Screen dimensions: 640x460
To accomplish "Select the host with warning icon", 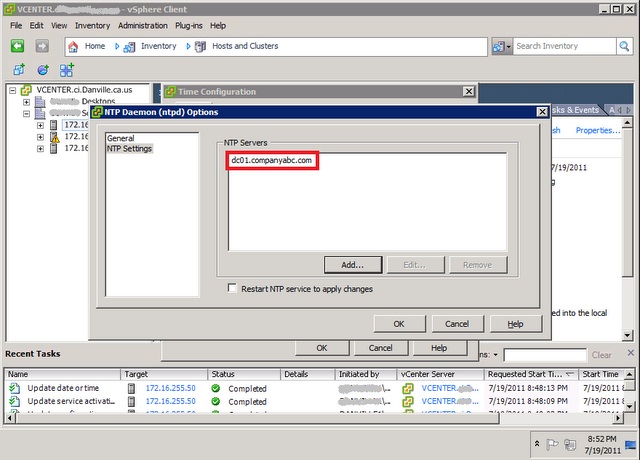I will [x=54, y=137].
